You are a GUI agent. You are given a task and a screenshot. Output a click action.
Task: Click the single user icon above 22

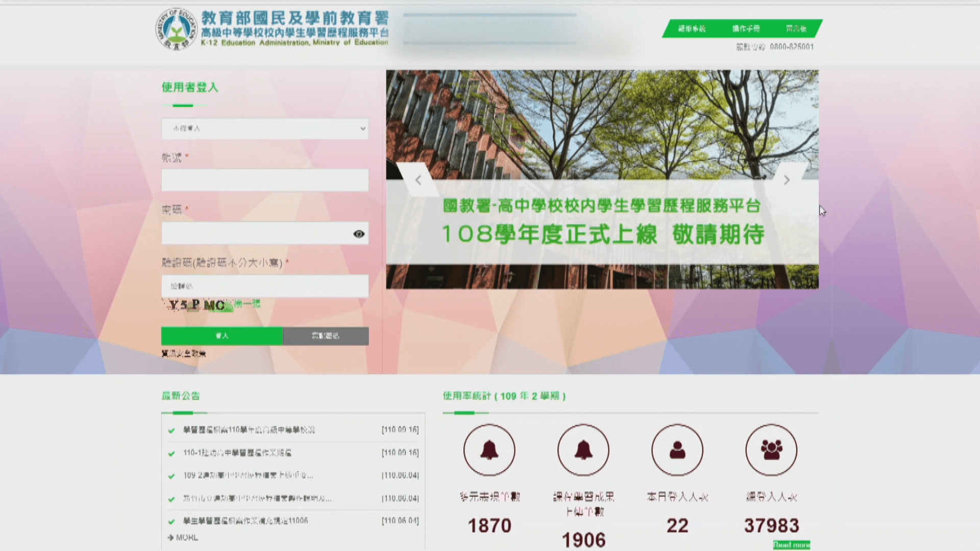[677, 450]
